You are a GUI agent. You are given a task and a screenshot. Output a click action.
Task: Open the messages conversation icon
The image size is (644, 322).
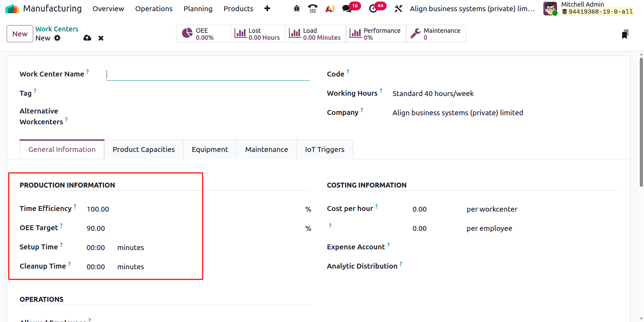pyautogui.click(x=347, y=8)
